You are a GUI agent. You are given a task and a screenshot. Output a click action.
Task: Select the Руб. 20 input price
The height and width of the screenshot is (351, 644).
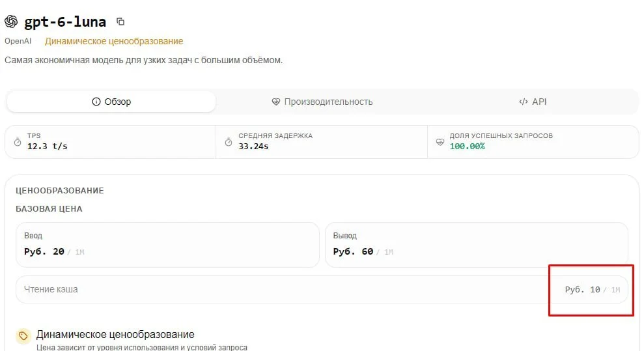[x=44, y=251]
